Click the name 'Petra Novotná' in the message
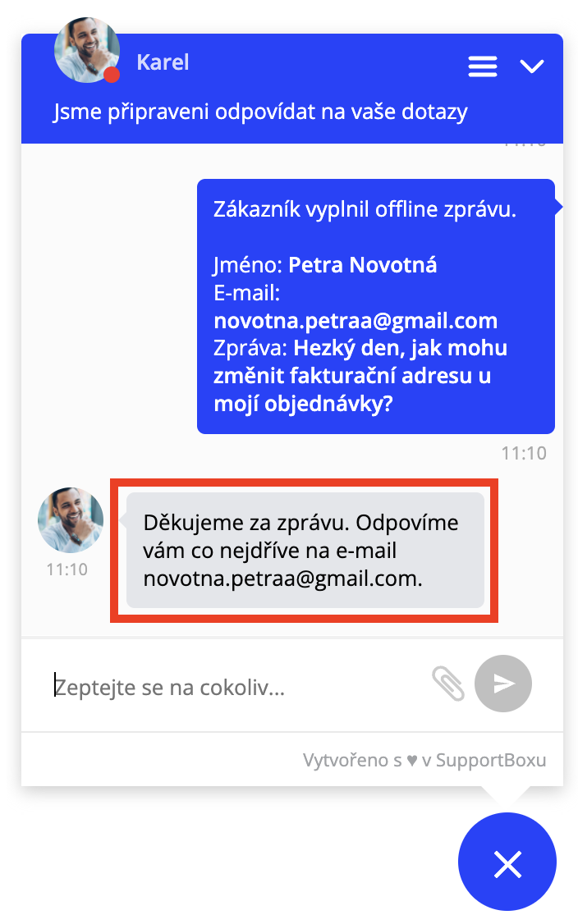 pyautogui.click(x=363, y=265)
